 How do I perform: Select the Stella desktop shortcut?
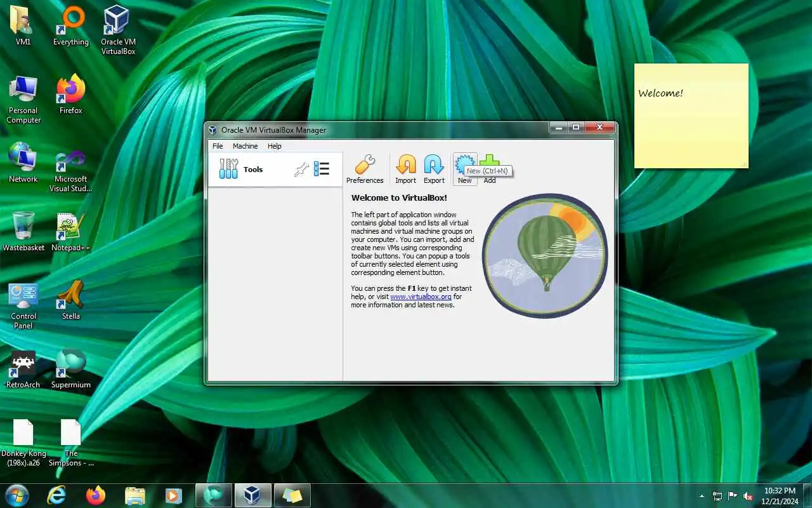tap(71, 300)
